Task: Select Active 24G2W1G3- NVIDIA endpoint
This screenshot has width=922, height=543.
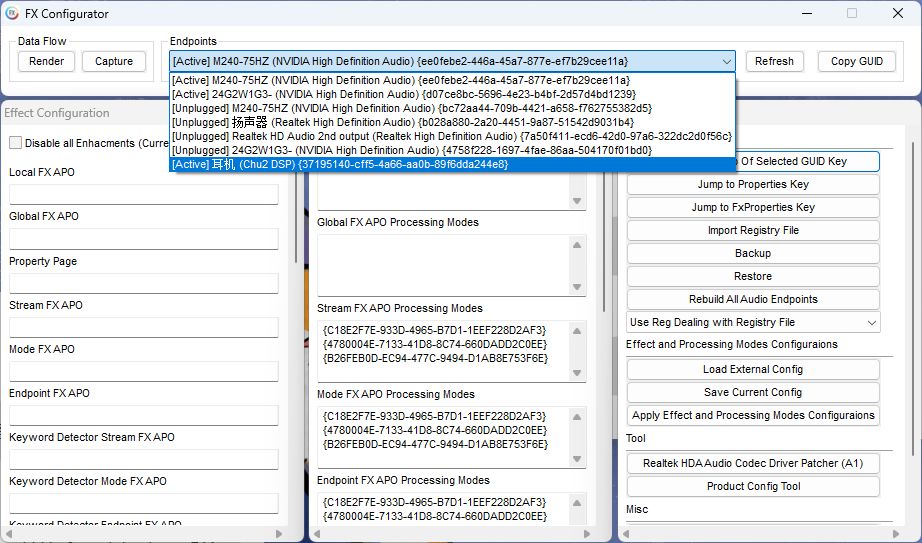Action: click(x=452, y=94)
